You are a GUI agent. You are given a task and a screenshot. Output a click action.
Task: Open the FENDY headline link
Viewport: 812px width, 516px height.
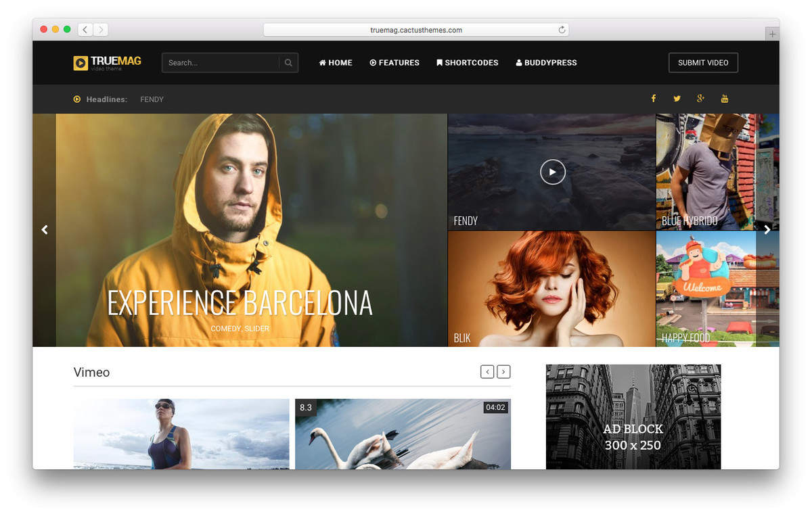click(x=152, y=99)
